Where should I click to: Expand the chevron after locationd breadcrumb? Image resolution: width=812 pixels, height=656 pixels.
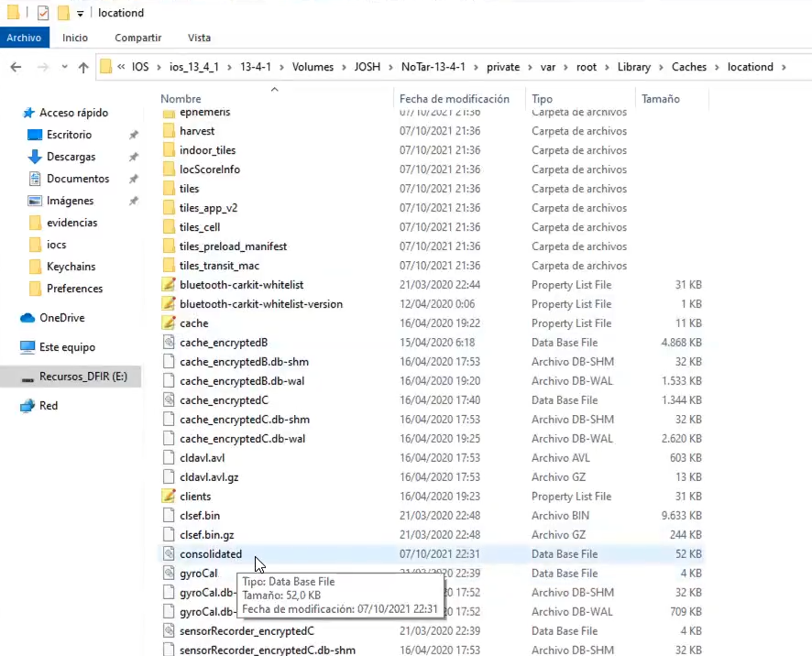click(784, 67)
